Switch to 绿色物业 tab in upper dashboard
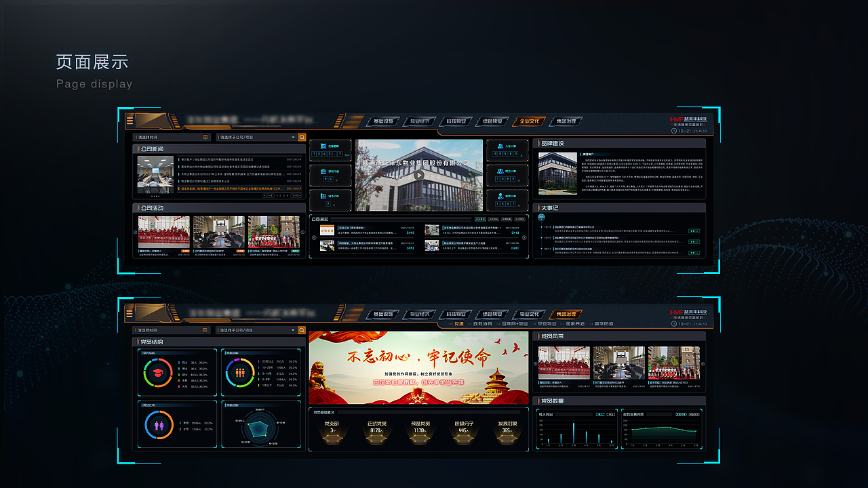Image resolution: width=868 pixels, height=488 pixels. [492, 122]
